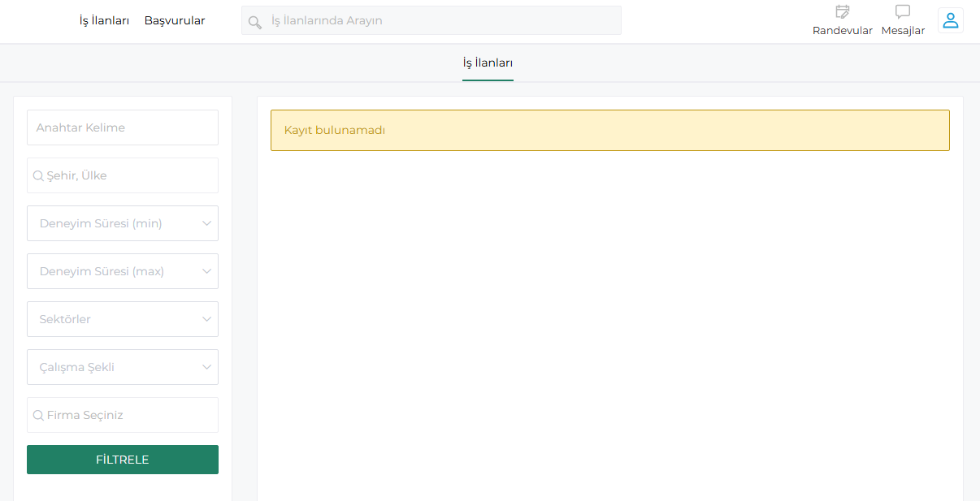Click the Mesajlar label
Screen dimensions: 980x501
click(x=903, y=30)
